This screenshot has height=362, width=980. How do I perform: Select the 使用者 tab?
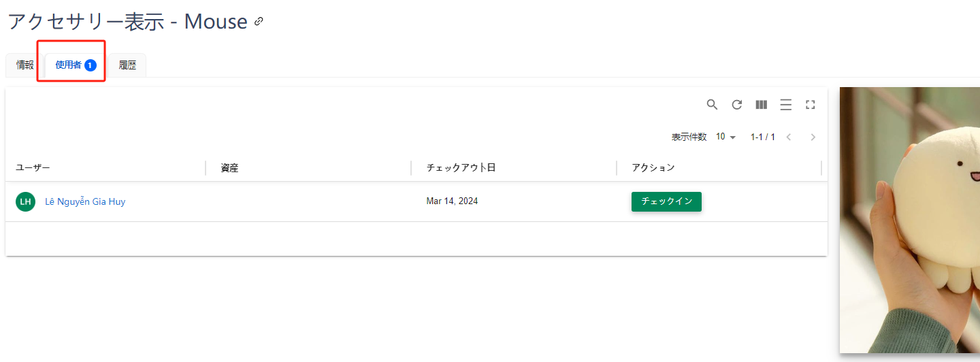pyautogui.click(x=75, y=65)
